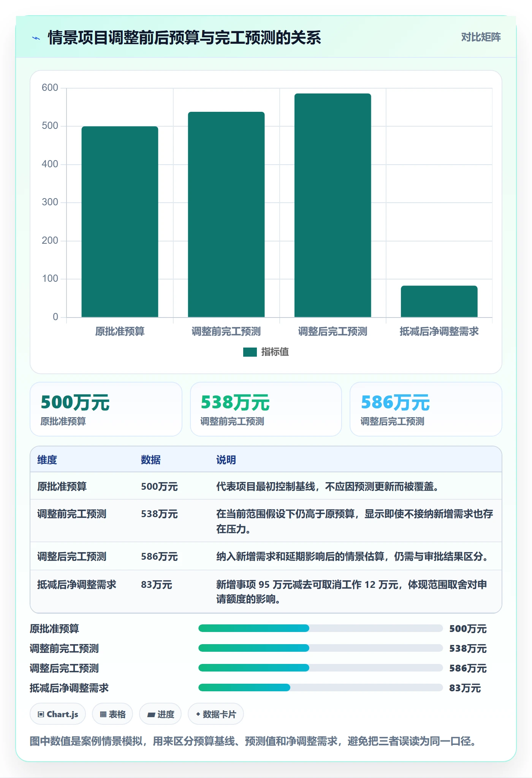Click the 300 y-axis tick label
This screenshot has width=532, height=778.
tap(50, 202)
